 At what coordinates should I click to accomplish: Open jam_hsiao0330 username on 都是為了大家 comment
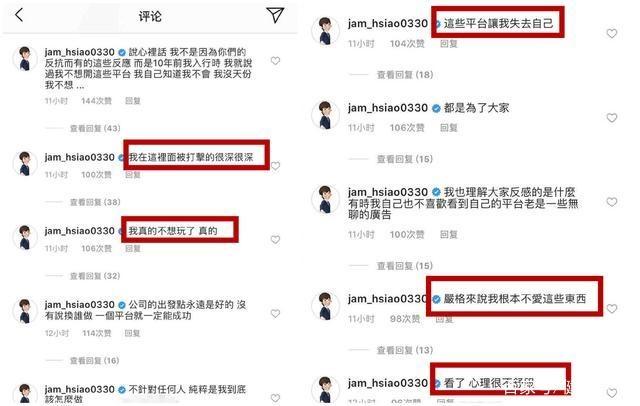387,108
